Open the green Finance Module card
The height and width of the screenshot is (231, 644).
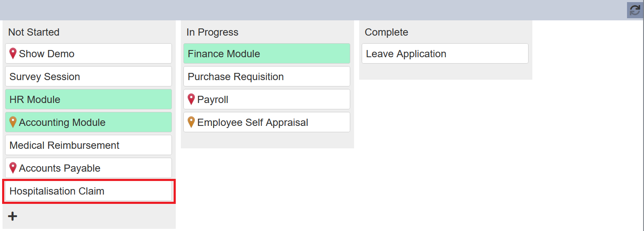tap(267, 53)
